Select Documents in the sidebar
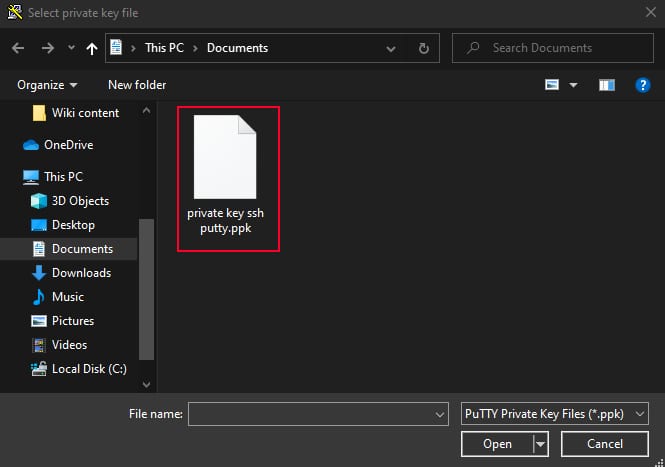This screenshot has width=665, height=467. [x=72, y=249]
